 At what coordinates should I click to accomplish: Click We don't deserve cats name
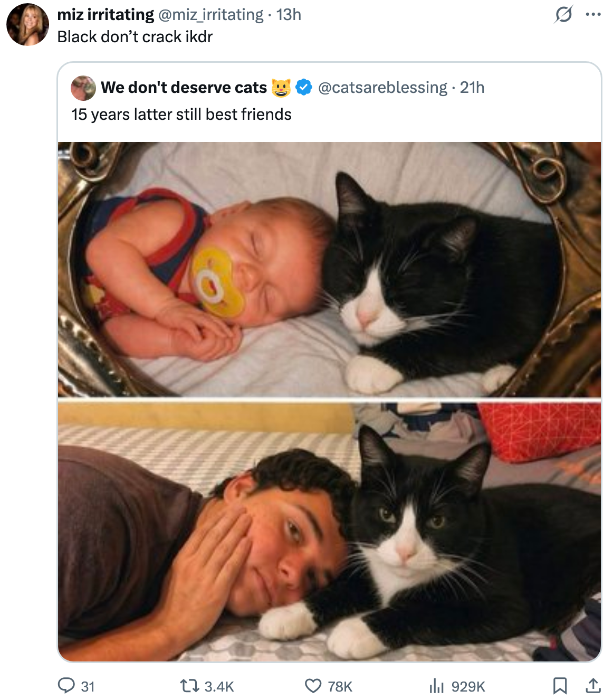pos(184,87)
